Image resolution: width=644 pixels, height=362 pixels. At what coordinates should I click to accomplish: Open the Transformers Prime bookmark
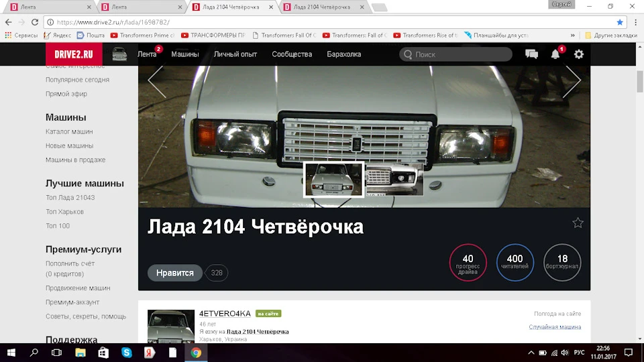(x=142, y=36)
